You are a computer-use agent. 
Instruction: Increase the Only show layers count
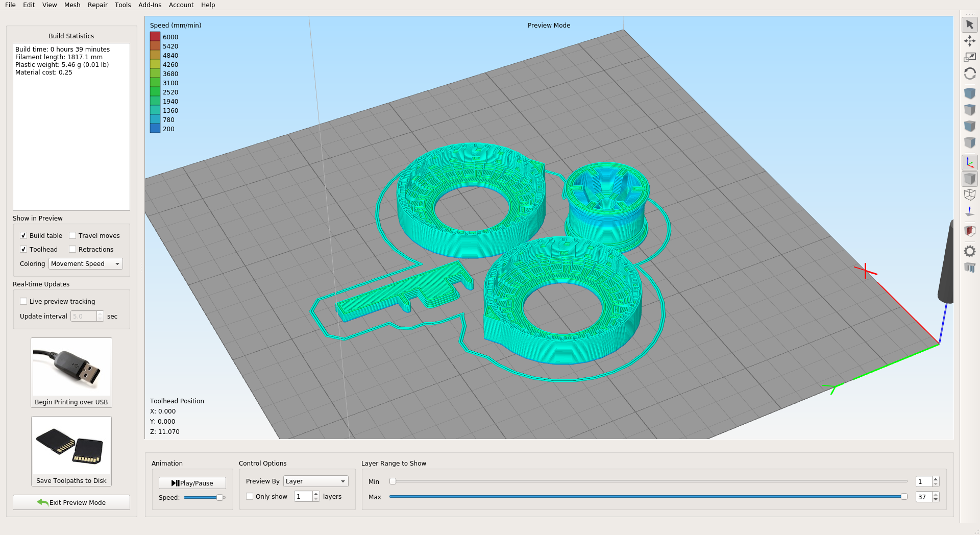click(x=316, y=494)
